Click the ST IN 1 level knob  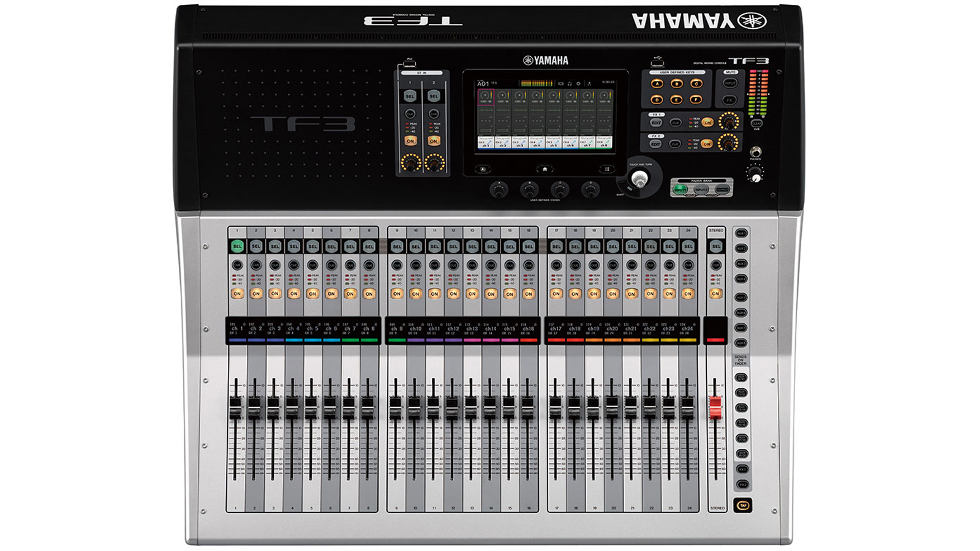[410, 163]
